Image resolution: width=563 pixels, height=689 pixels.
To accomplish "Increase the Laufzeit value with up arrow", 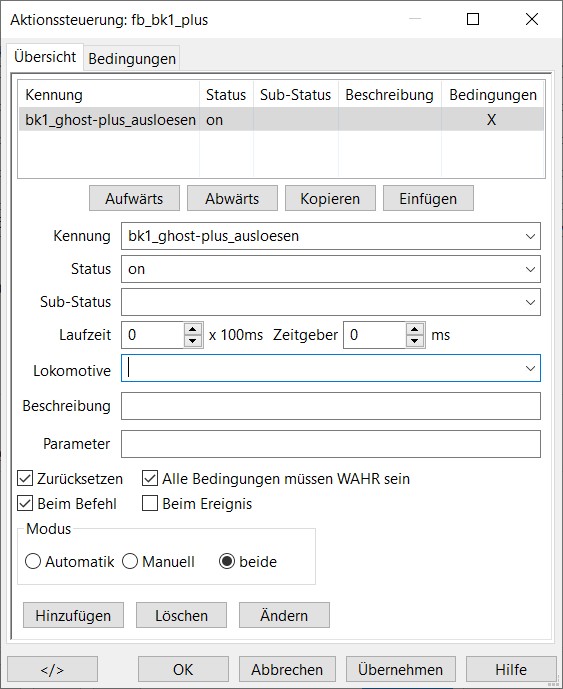I will [x=193, y=329].
